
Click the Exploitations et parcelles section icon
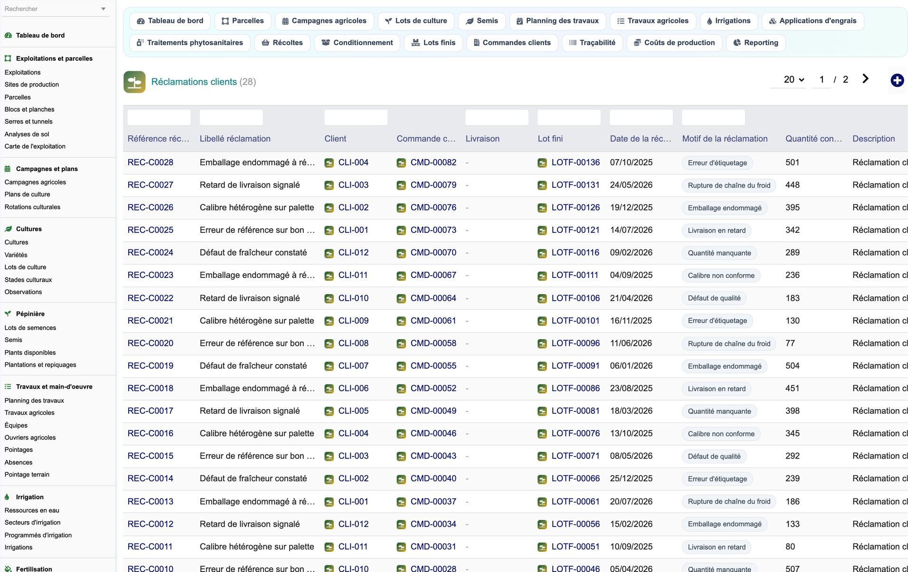(8, 58)
